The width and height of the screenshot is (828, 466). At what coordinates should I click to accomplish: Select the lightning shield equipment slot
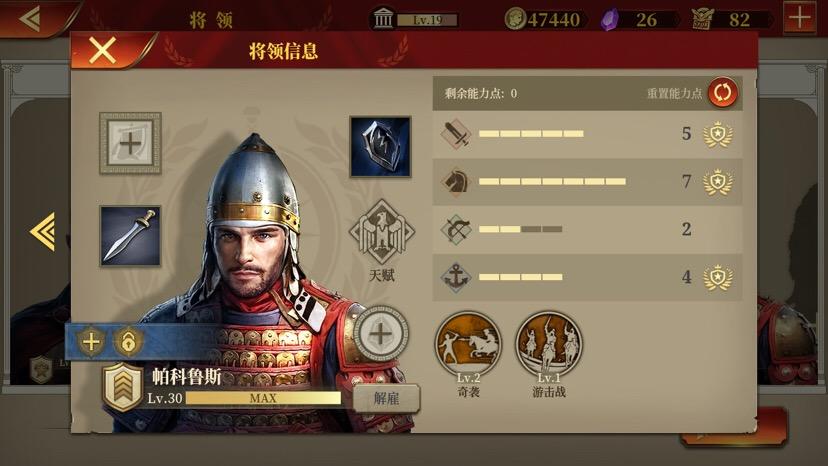point(380,146)
